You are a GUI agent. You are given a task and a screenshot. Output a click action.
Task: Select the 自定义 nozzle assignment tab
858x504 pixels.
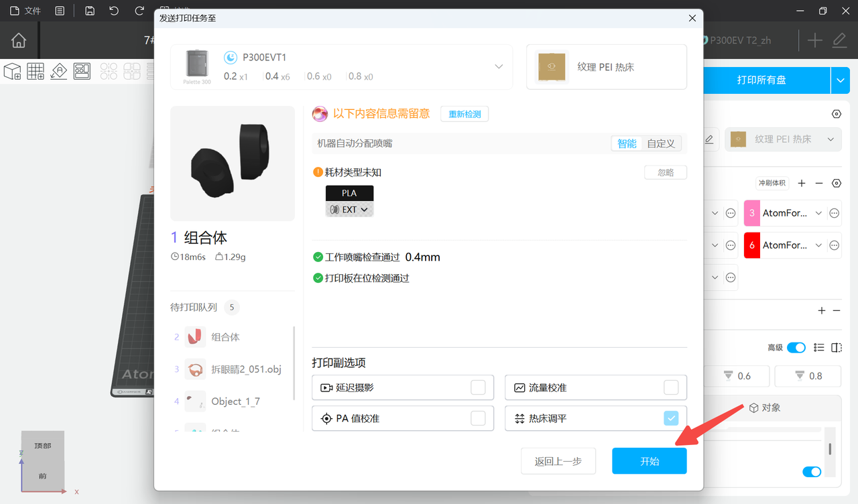661,143
